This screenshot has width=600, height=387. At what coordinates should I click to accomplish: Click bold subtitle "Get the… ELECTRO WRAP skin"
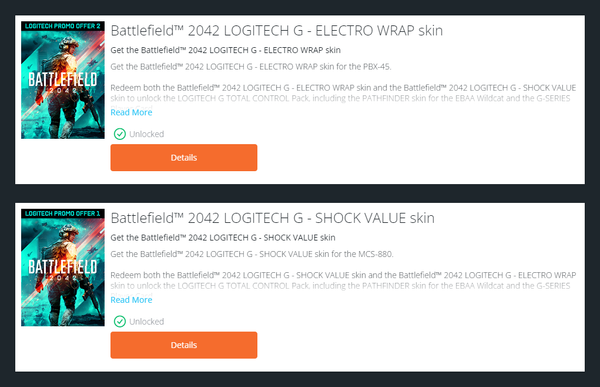[x=225, y=50]
